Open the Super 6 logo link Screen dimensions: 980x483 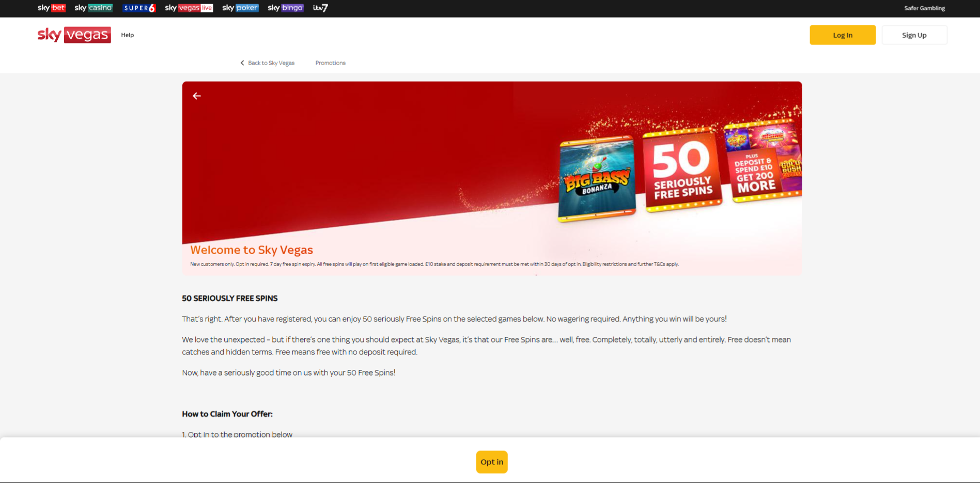[x=139, y=8]
